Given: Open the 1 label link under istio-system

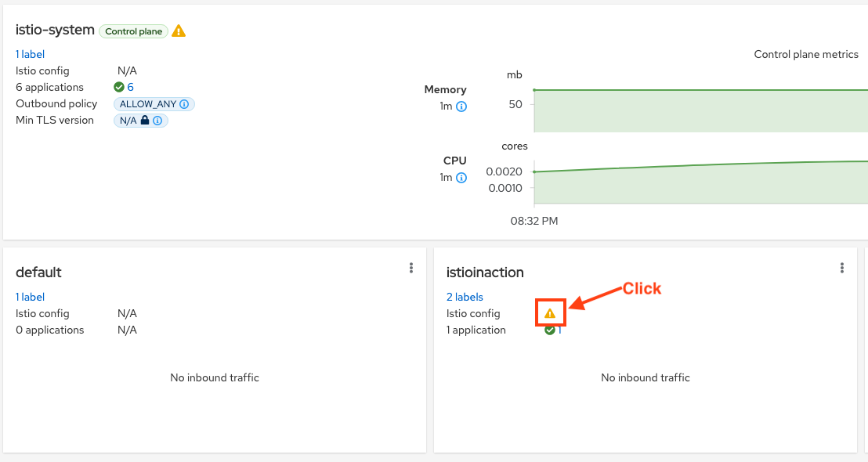Looking at the screenshot, I should [x=30, y=54].
